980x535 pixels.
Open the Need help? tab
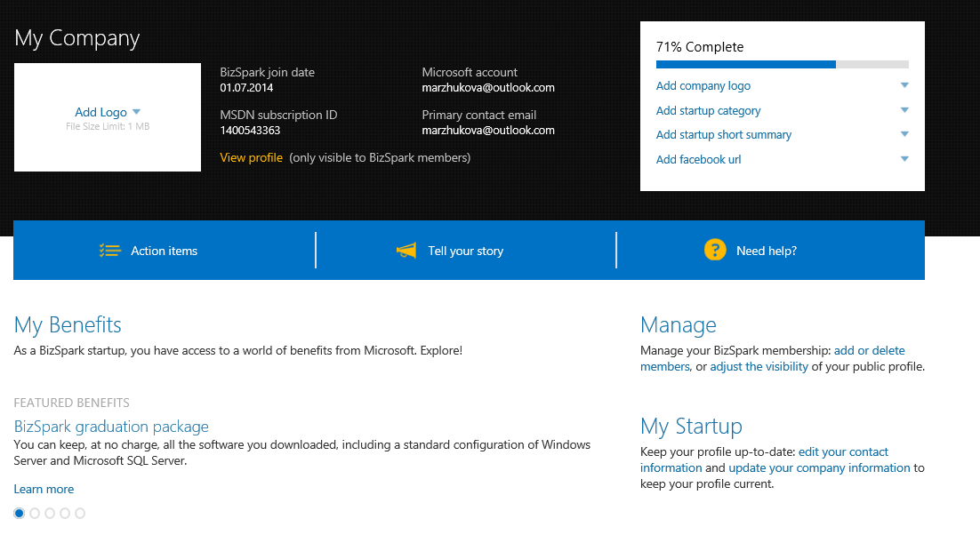click(771, 251)
